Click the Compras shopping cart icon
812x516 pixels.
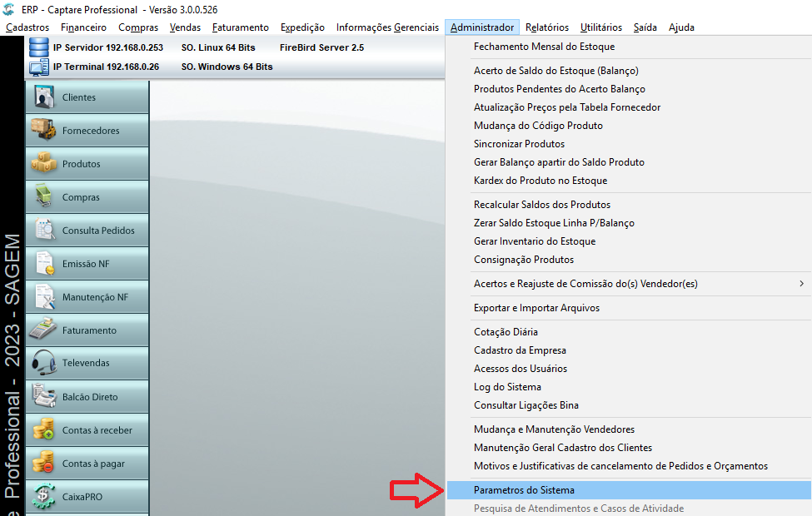[x=43, y=196]
